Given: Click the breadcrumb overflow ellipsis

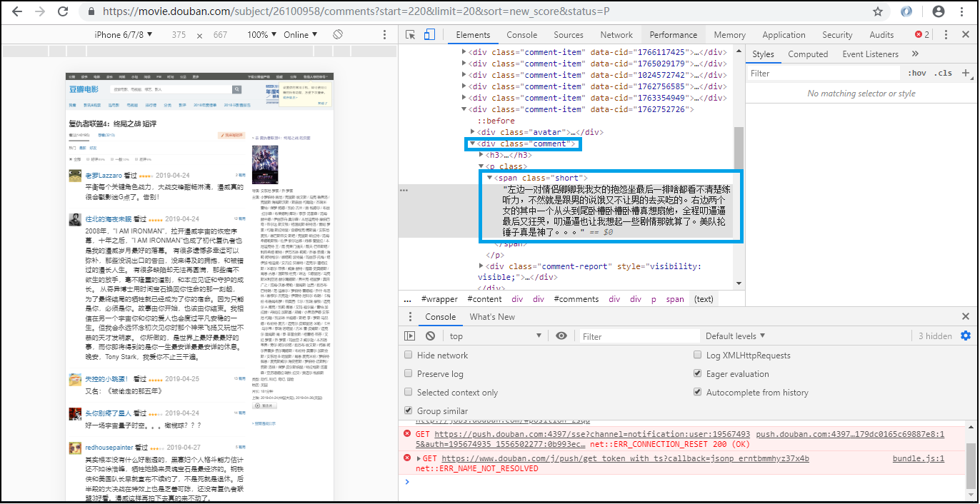Looking at the screenshot, I should tap(407, 299).
